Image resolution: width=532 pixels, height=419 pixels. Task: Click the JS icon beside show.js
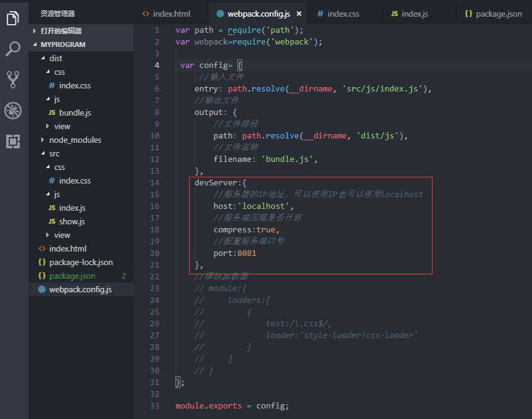pos(52,221)
